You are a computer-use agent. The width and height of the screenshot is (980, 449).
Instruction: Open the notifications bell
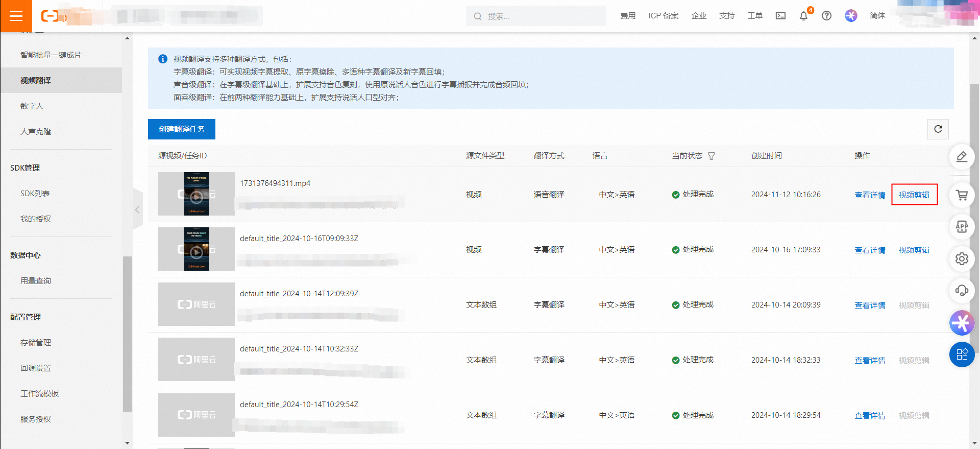coord(803,16)
